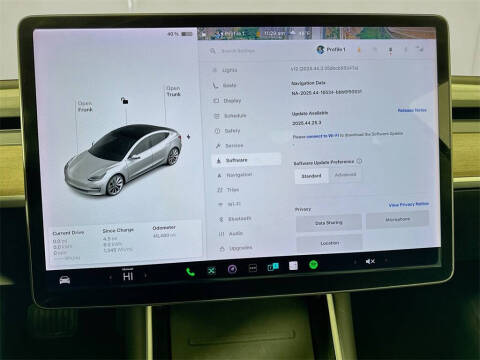
Task: Tap the Current Drive trip card
Action: (x=68, y=245)
